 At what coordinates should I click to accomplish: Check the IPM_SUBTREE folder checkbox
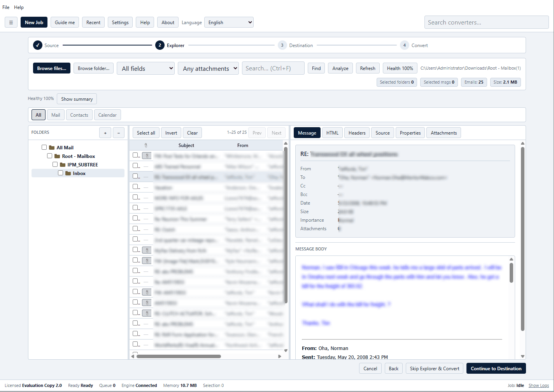pos(55,164)
